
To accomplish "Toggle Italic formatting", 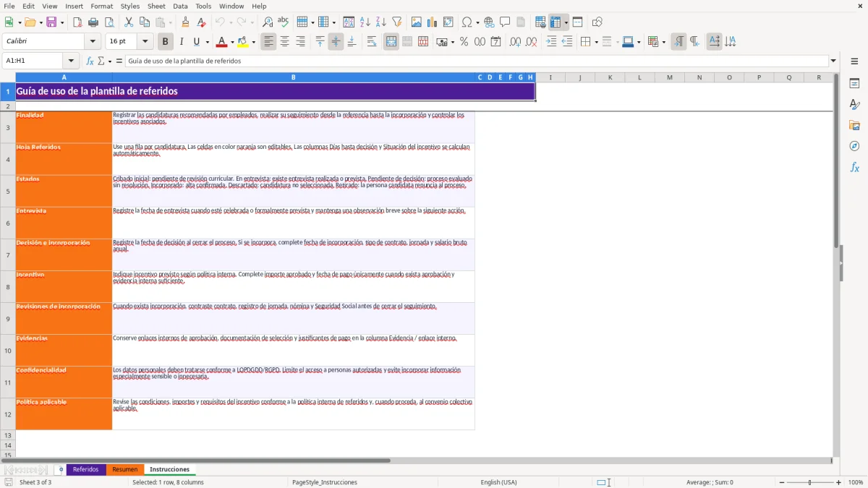I will [182, 42].
